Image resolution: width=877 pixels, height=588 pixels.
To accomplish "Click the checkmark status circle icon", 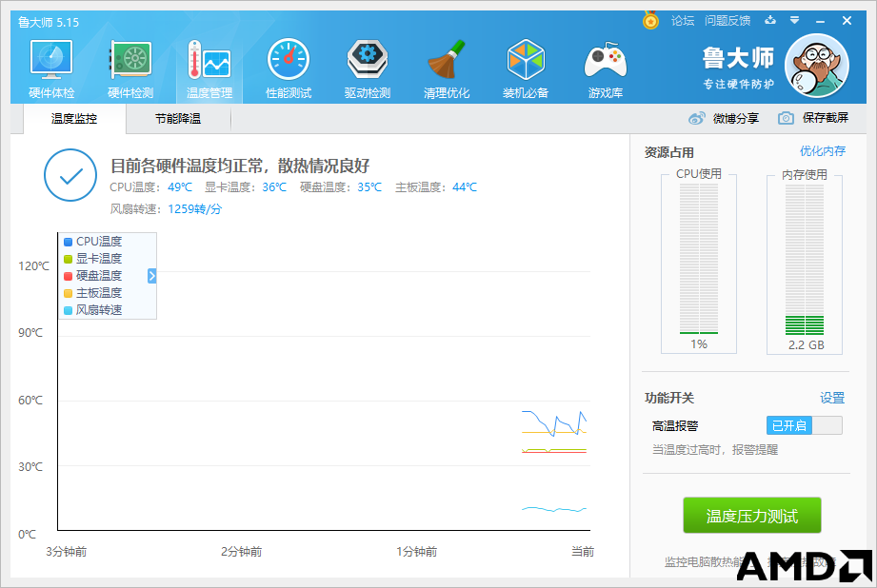I will click(70, 175).
